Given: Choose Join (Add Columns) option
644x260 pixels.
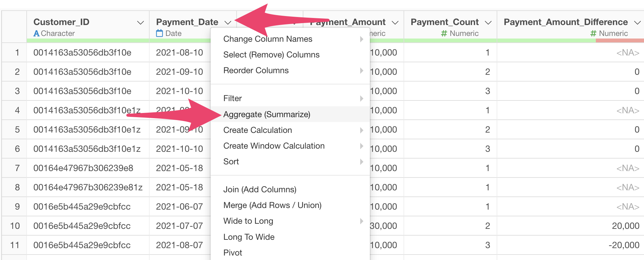Looking at the screenshot, I should click(x=260, y=189).
